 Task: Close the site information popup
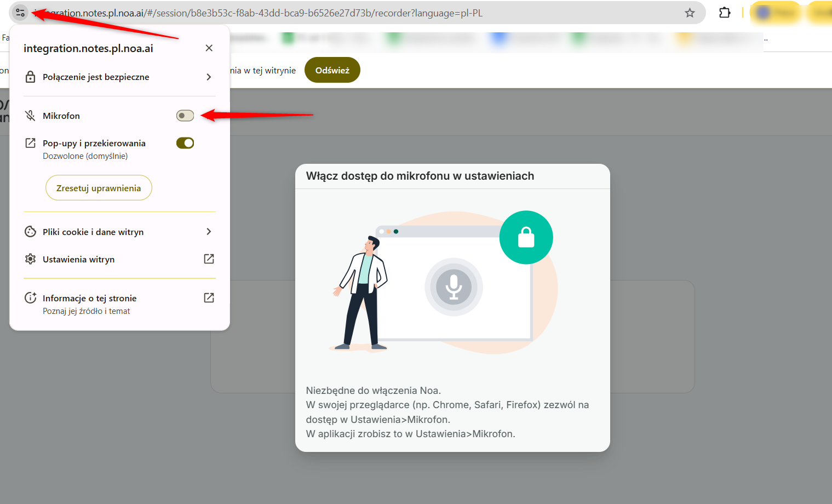[209, 48]
